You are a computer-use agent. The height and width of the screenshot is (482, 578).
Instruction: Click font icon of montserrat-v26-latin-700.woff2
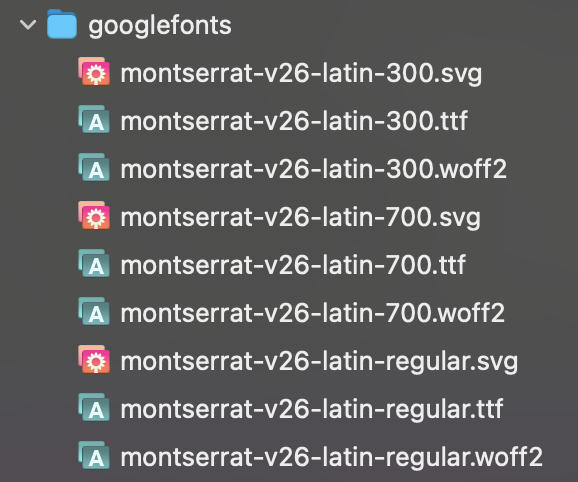coord(94,311)
